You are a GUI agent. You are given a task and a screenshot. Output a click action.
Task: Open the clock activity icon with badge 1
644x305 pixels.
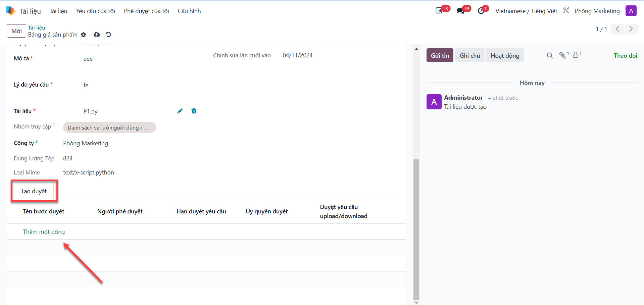(481, 11)
